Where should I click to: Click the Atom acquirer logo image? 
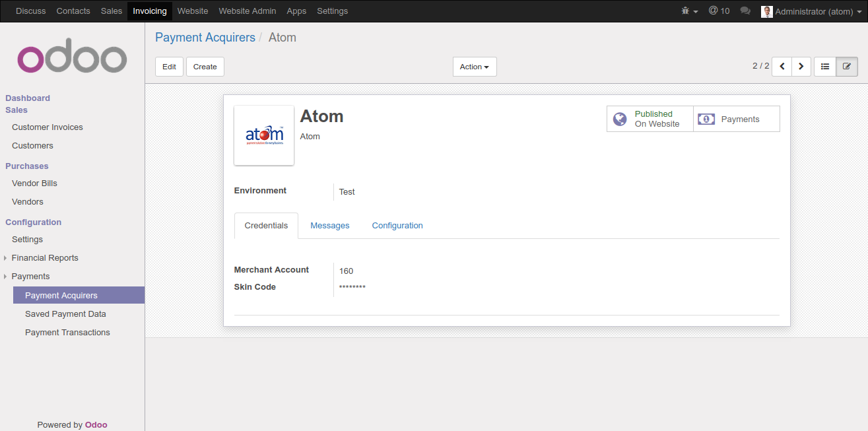click(x=264, y=135)
